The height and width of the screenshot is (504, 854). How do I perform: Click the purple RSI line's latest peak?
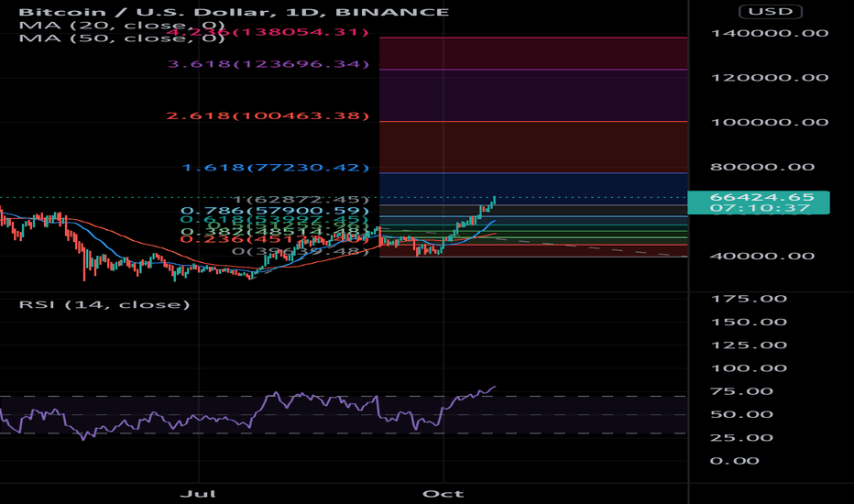[x=494, y=387]
